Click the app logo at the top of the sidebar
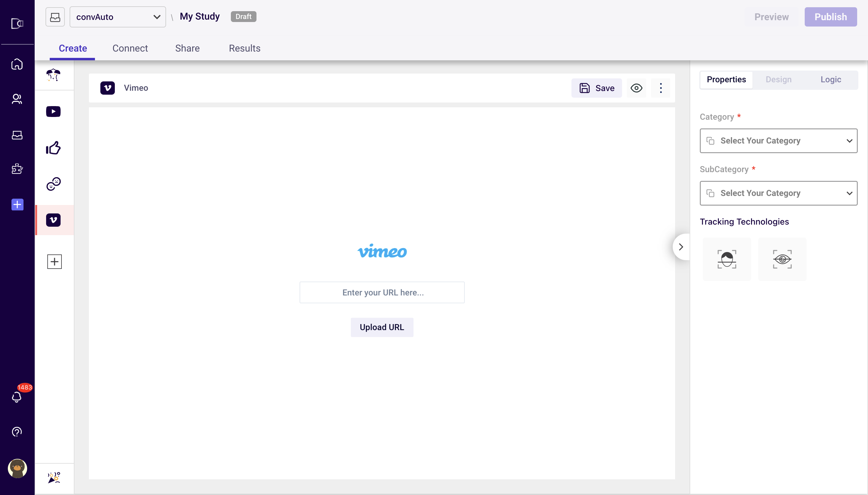Screen dimensions: 868x495 (x=17, y=24)
